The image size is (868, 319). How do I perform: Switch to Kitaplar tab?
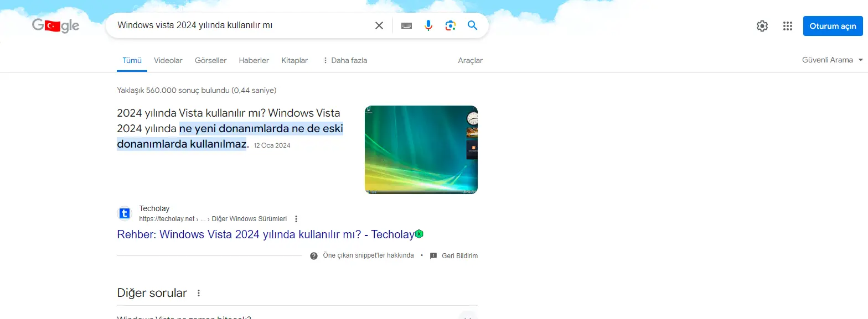pyautogui.click(x=294, y=60)
